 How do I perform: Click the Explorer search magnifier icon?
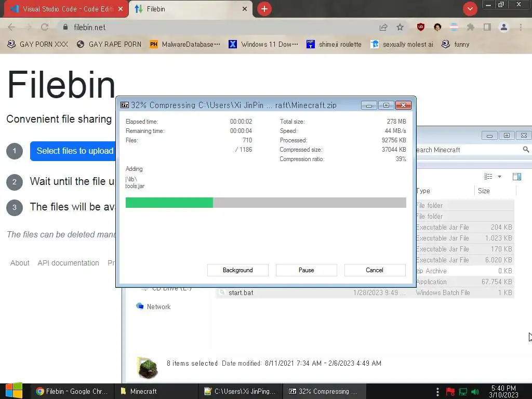point(526,150)
